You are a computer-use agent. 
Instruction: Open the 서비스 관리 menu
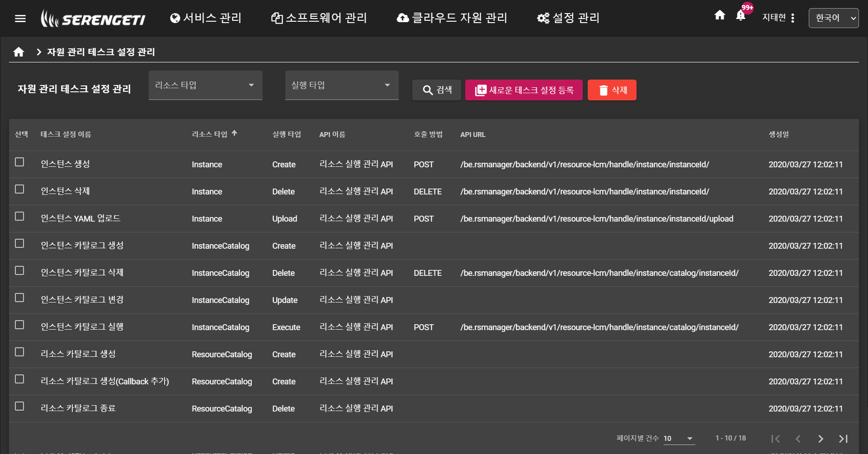(x=206, y=18)
